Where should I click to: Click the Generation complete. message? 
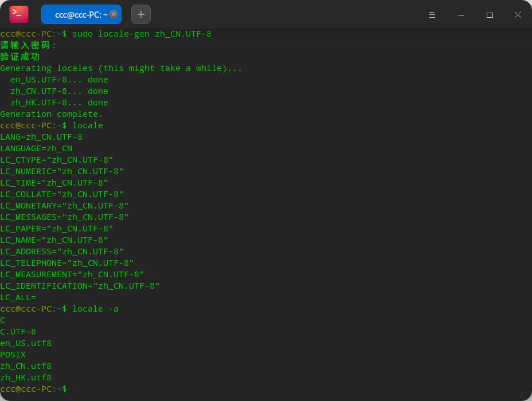point(52,114)
